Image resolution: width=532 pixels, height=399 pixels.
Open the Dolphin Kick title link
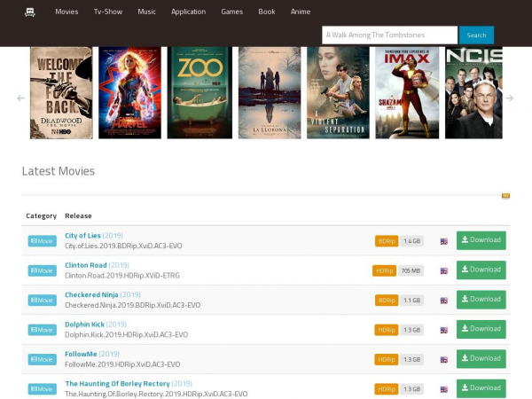[84, 325]
